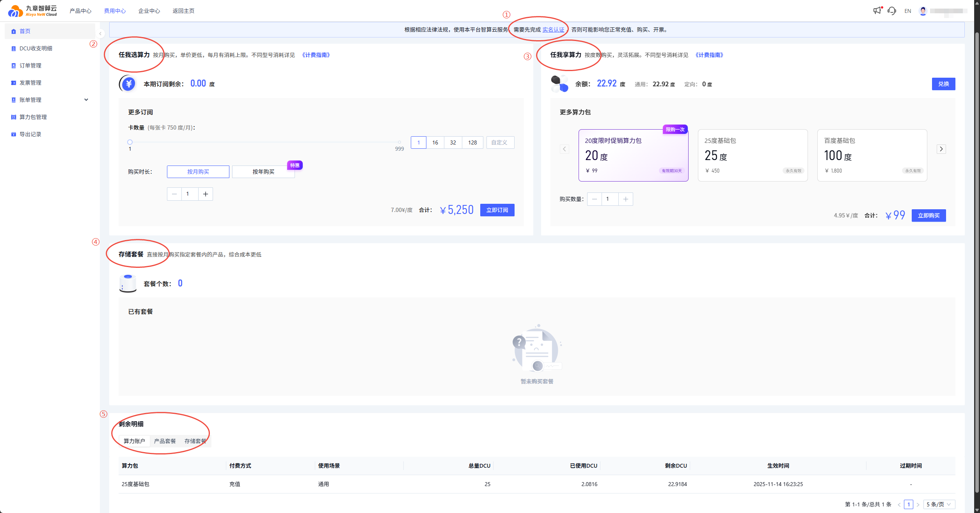Switch language with EN toggle
The height and width of the screenshot is (513, 980).
tap(907, 11)
